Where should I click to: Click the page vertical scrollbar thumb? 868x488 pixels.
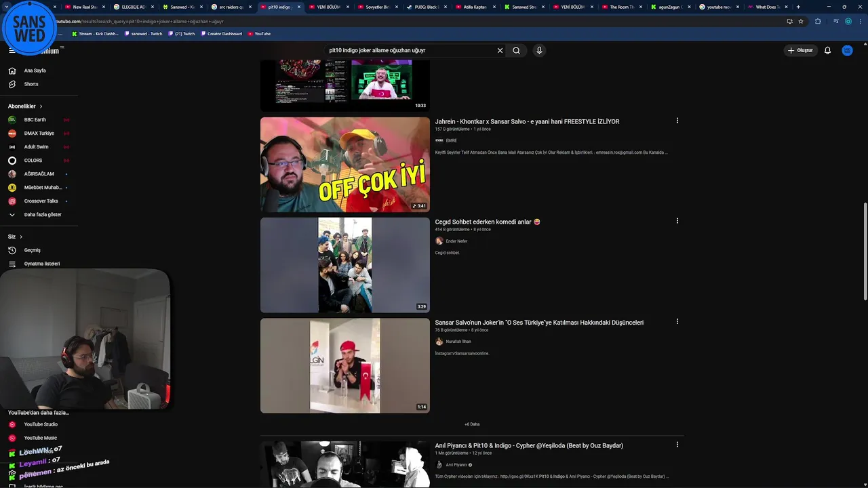click(865, 251)
